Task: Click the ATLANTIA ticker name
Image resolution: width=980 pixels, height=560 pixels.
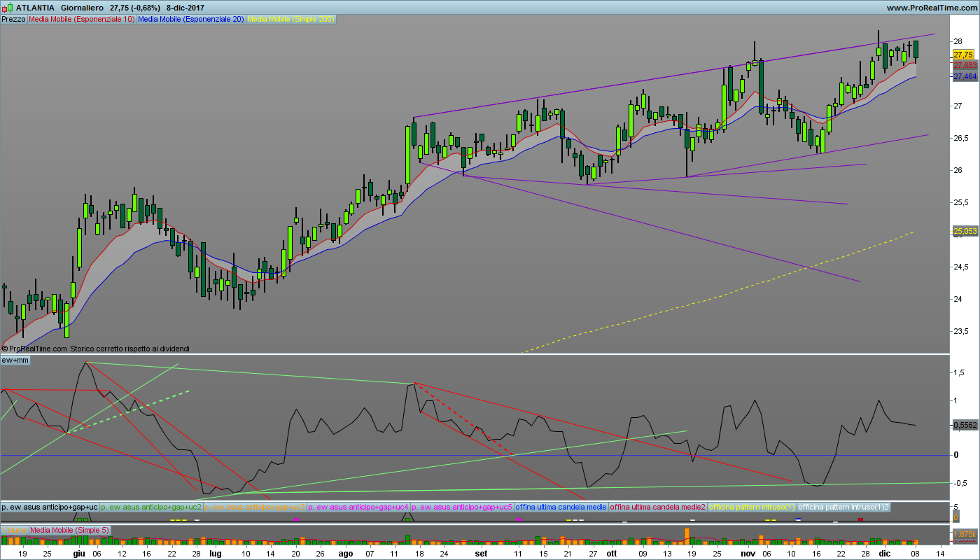Action: coord(35,8)
